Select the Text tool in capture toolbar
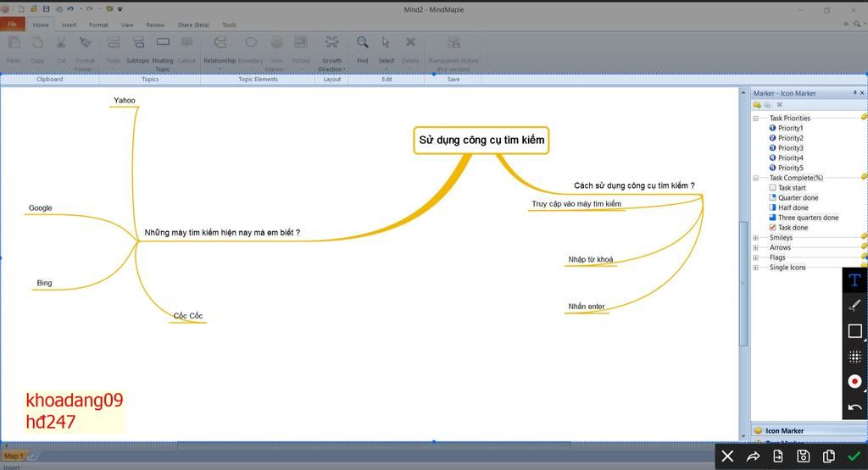 pyautogui.click(x=854, y=280)
